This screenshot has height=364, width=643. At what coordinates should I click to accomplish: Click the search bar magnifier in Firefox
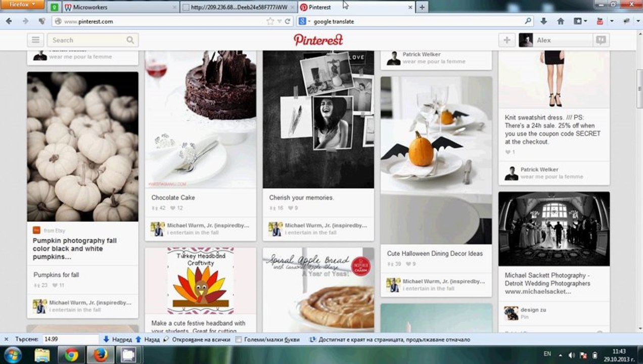(528, 21)
